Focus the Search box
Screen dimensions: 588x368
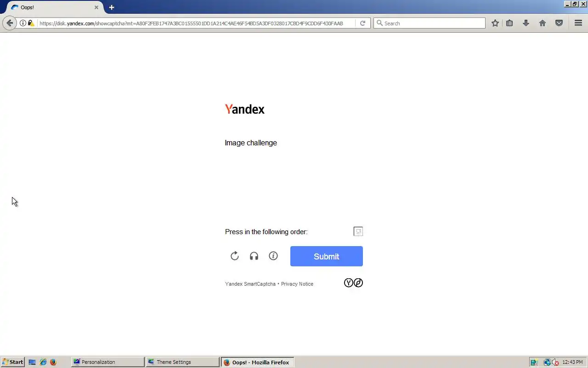(430, 23)
